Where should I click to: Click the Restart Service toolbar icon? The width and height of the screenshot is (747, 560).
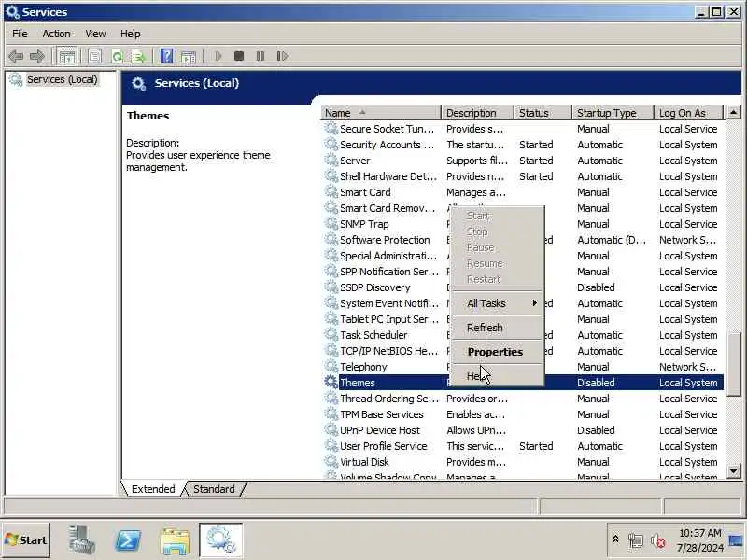(282, 57)
